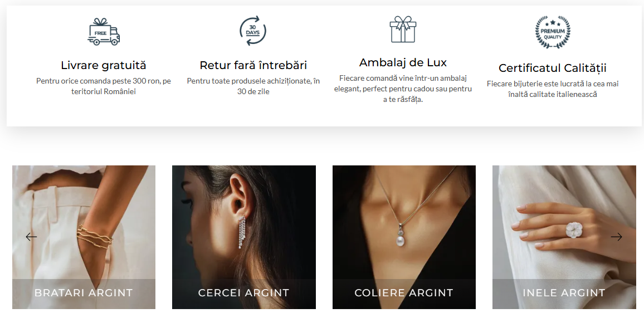Open the Cercei Argint category label
This screenshot has width=644, height=318.
244,292
